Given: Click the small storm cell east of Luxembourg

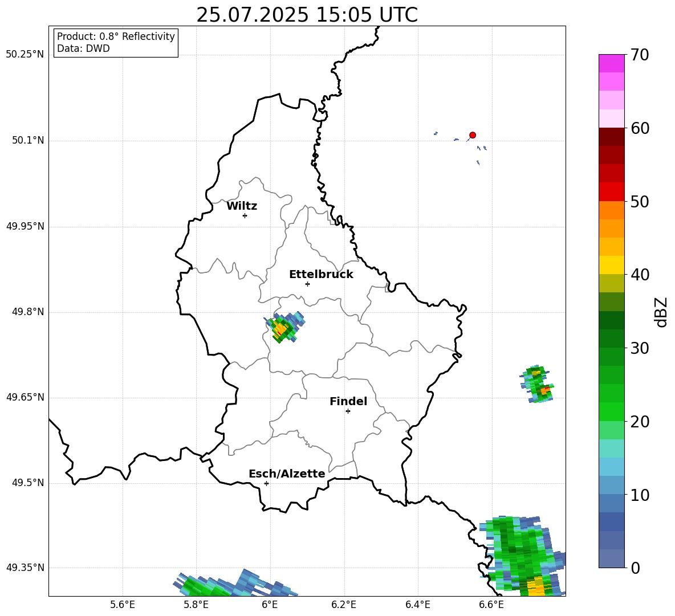Looking at the screenshot, I should click(x=537, y=384).
